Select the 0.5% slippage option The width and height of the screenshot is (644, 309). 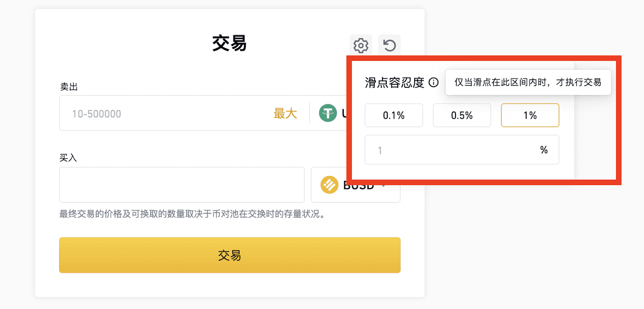pyautogui.click(x=461, y=115)
